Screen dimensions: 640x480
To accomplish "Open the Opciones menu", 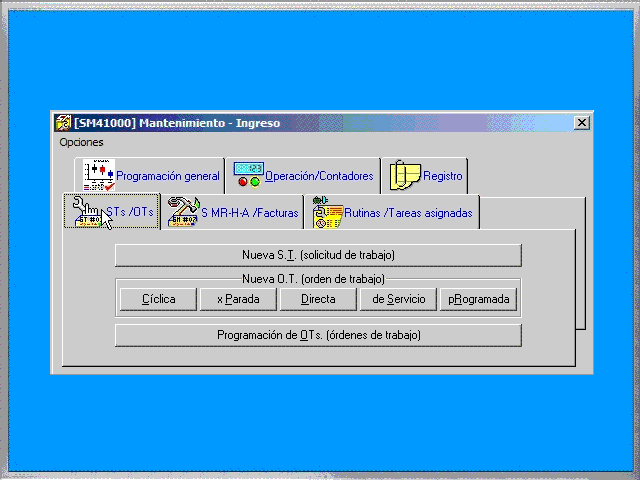I will coord(81,142).
